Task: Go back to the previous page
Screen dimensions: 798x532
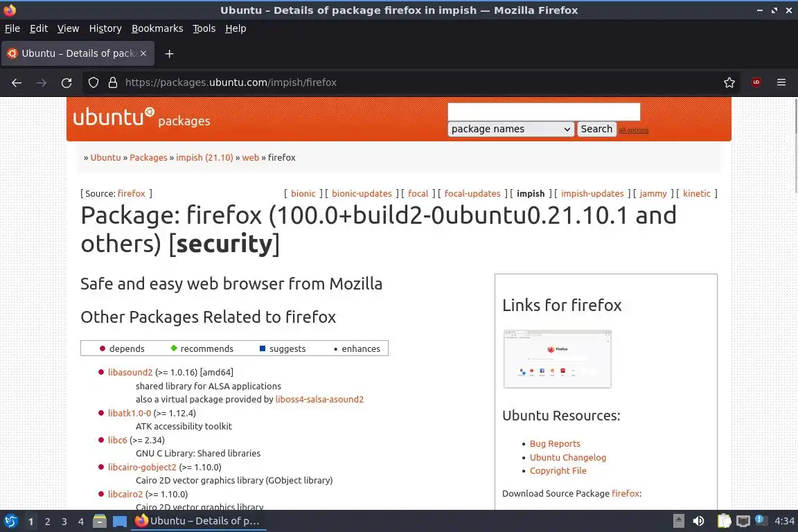Action: (17, 82)
